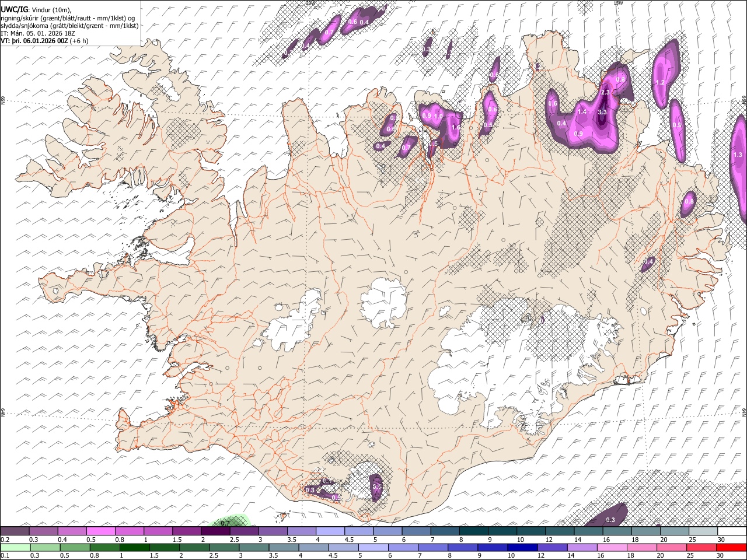Select the 'Vindur (10m)' label
This screenshot has width=747, height=560.
(x=52, y=10)
